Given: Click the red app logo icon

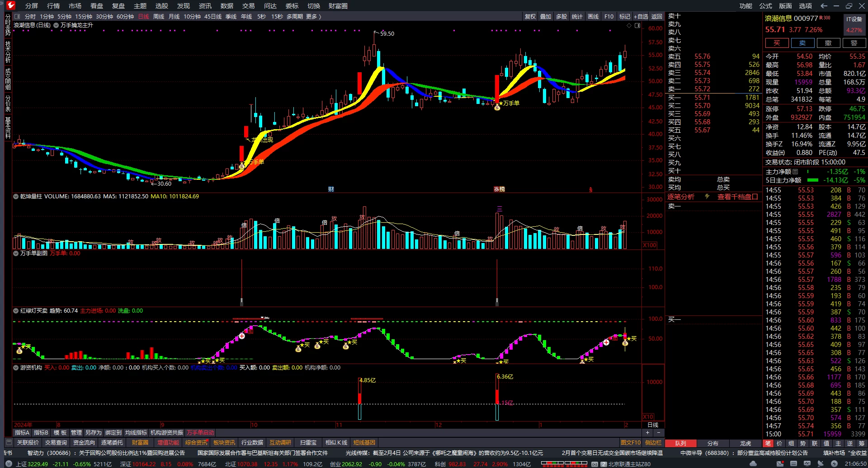Looking at the screenshot, I should point(11,5).
